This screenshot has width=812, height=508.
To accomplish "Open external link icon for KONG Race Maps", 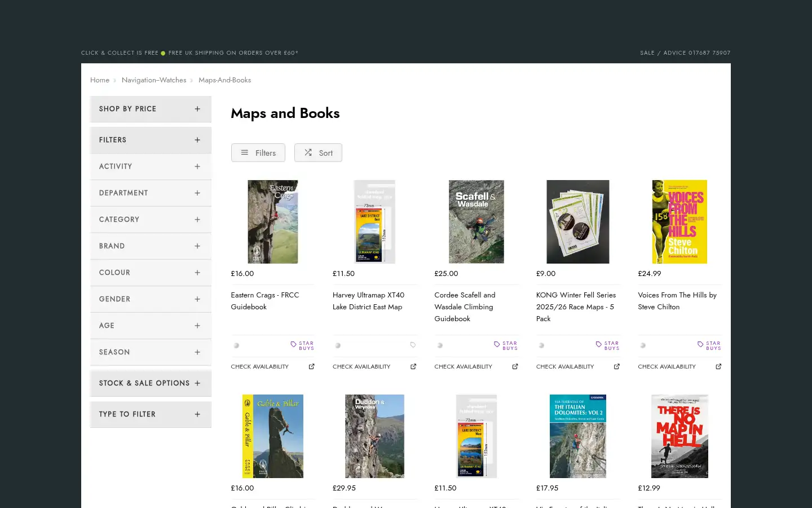I will [617, 367].
